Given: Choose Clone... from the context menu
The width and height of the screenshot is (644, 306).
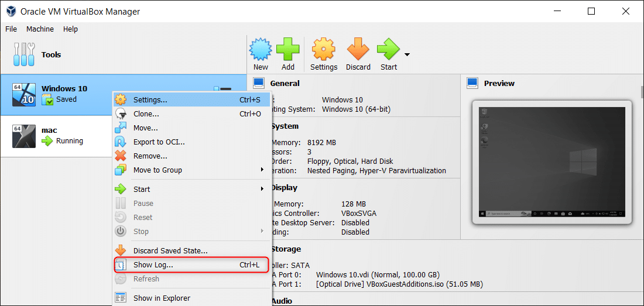Looking at the screenshot, I should point(192,114).
